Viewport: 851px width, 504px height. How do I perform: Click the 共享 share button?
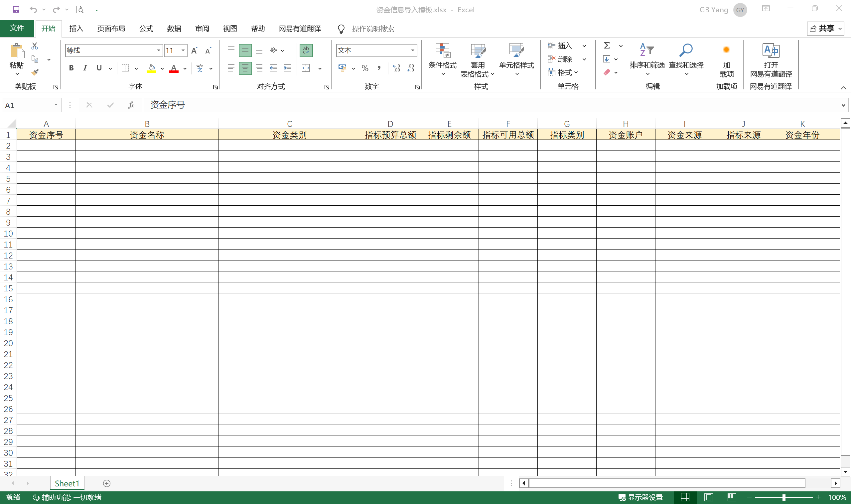click(825, 28)
